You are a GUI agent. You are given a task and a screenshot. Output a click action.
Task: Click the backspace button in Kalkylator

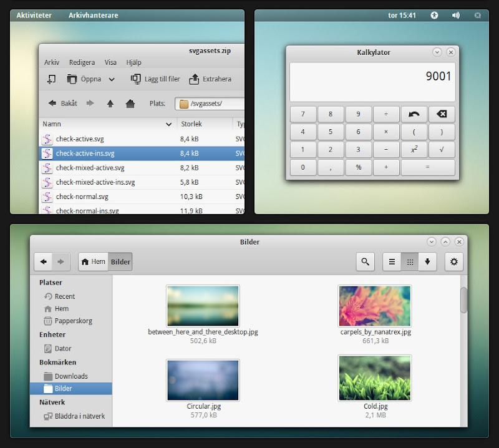(442, 114)
